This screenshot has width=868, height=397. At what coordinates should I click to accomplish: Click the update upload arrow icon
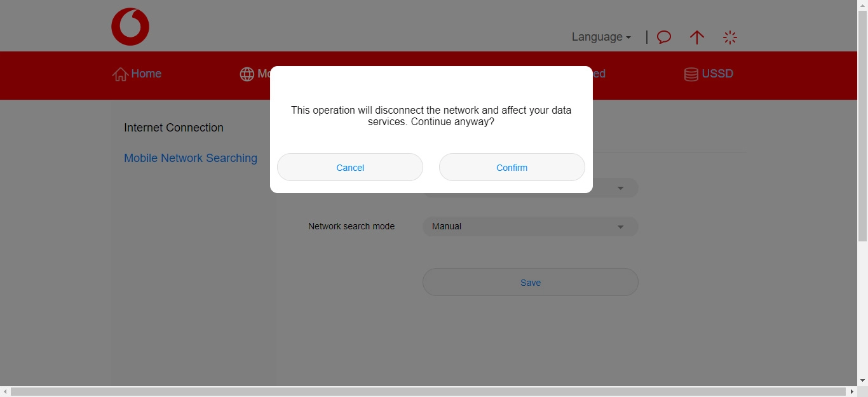697,37
